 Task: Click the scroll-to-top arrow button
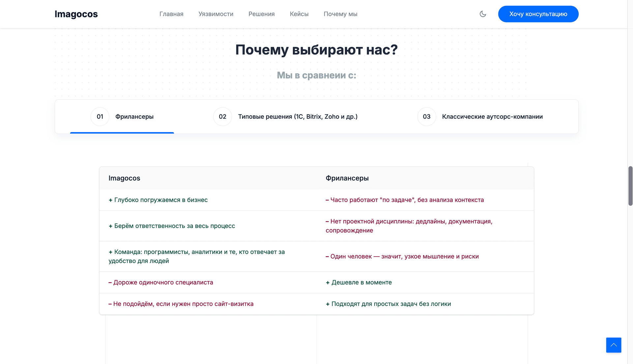pos(613,345)
